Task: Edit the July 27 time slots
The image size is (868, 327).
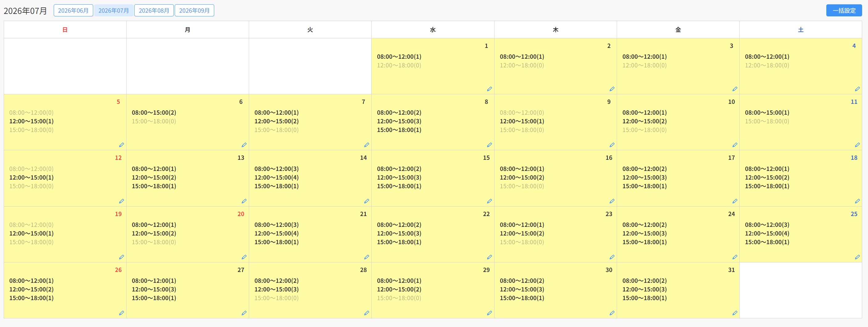Action: [x=244, y=313]
